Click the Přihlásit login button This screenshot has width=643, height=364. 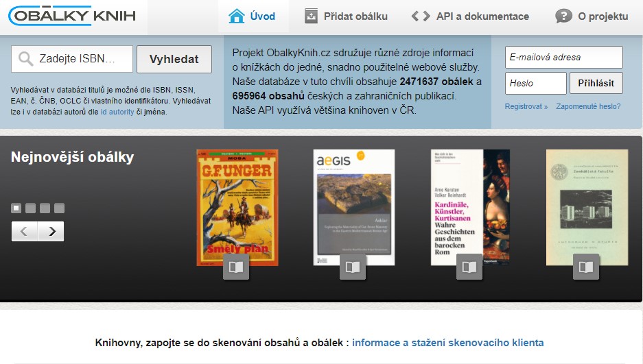pos(596,83)
